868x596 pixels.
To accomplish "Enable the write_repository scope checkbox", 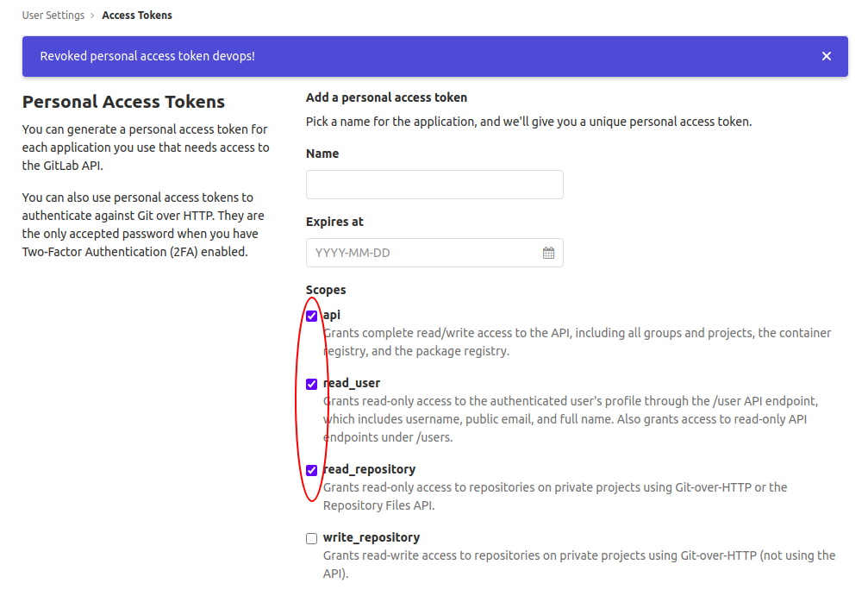I will point(312,538).
